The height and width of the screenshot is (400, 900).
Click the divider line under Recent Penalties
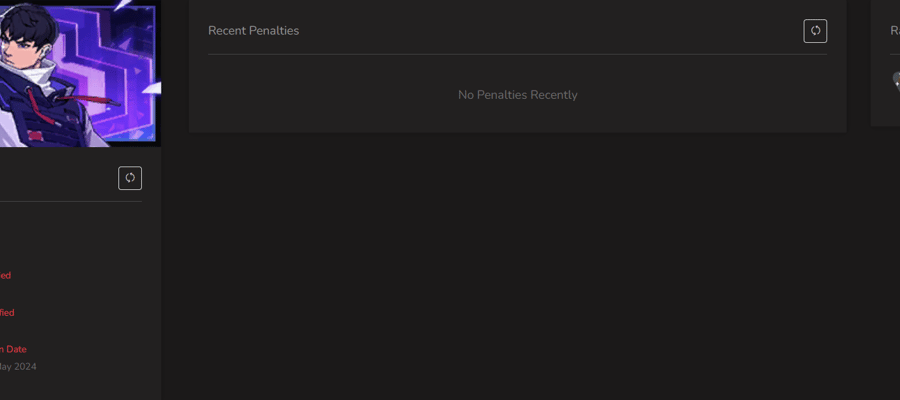[x=518, y=55]
